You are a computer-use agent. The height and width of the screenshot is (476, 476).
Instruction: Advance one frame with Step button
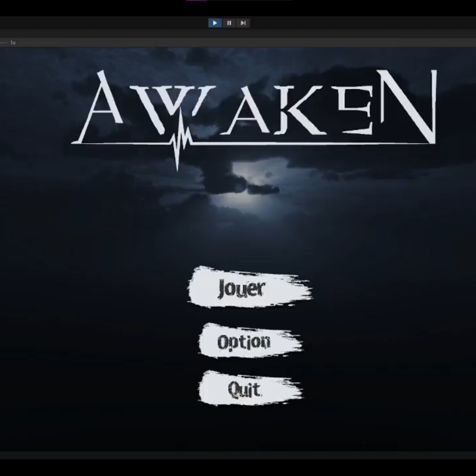pos(243,23)
